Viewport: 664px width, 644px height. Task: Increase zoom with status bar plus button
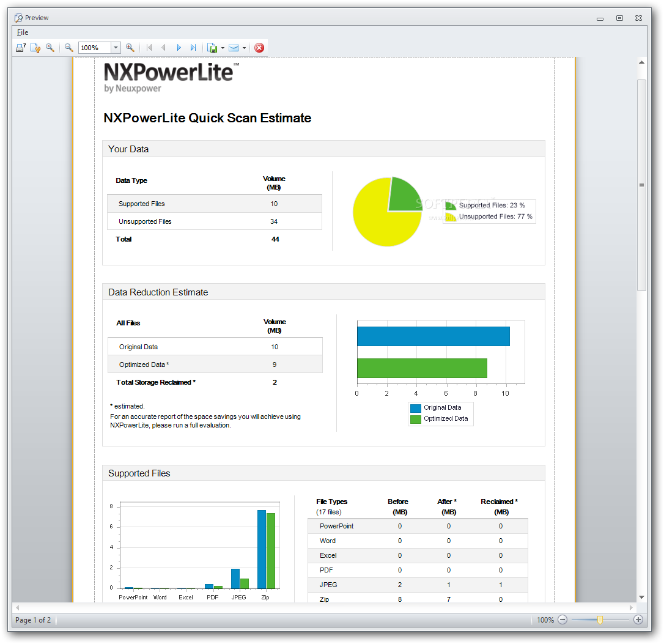coord(638,620)
